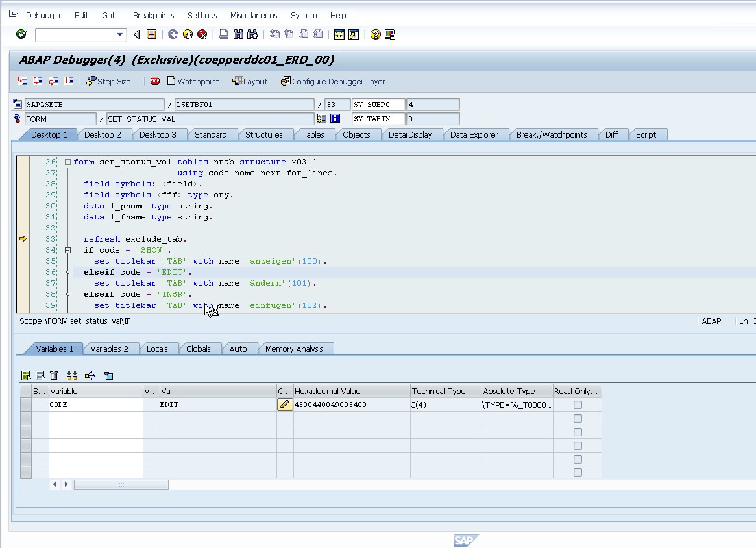The width and height of the screenshot is (756, 548).
Task: Click the first green list icon in variables toolbar
Action: pos(26,375)
